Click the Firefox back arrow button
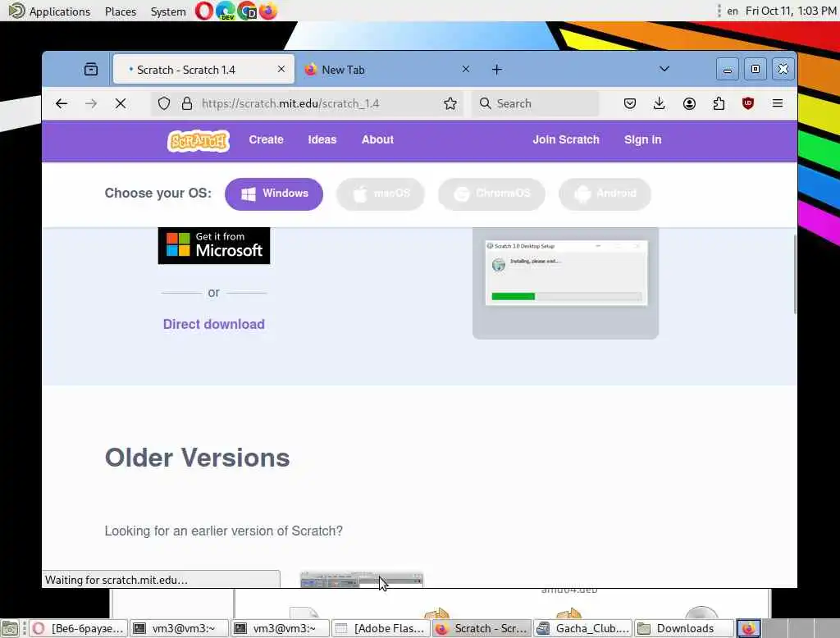 (62, 103)
